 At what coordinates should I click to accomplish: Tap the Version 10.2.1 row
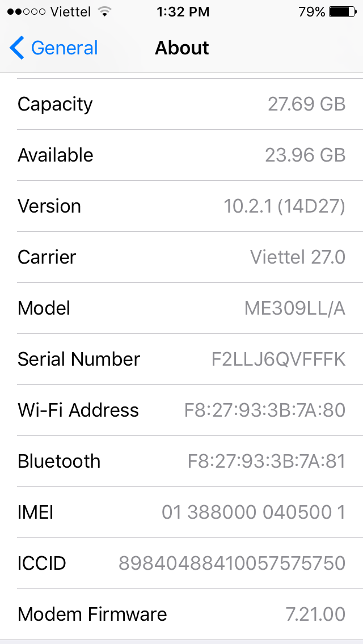click(181, 206)
